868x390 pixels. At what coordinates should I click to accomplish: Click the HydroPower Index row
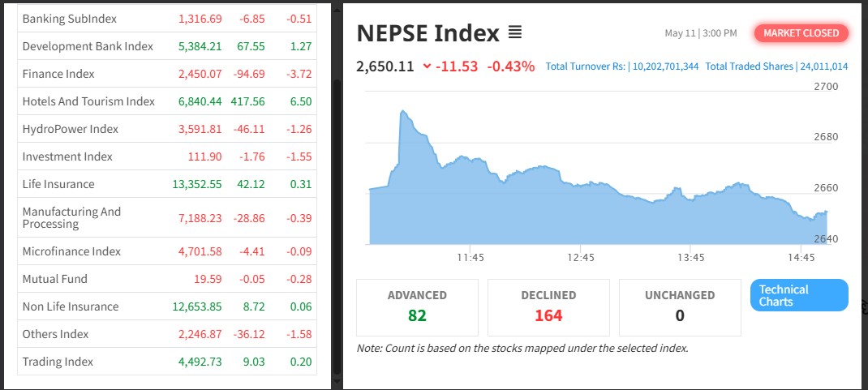[71, 129]
